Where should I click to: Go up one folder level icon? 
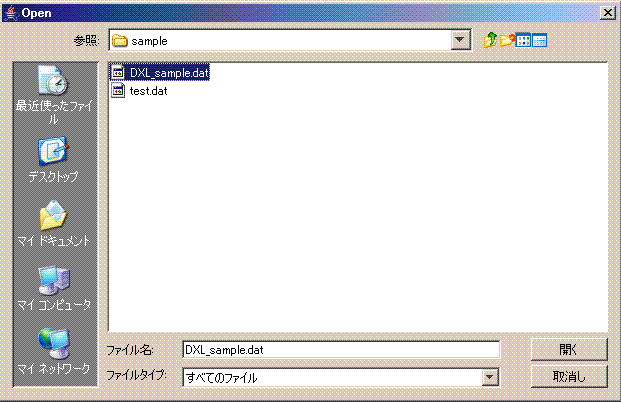point(490,40)
